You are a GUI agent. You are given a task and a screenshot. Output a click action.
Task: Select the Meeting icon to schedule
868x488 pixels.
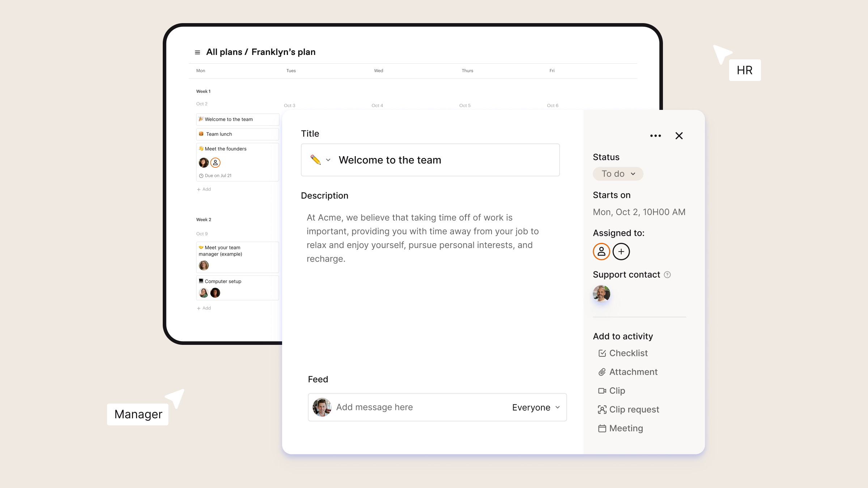602,428
